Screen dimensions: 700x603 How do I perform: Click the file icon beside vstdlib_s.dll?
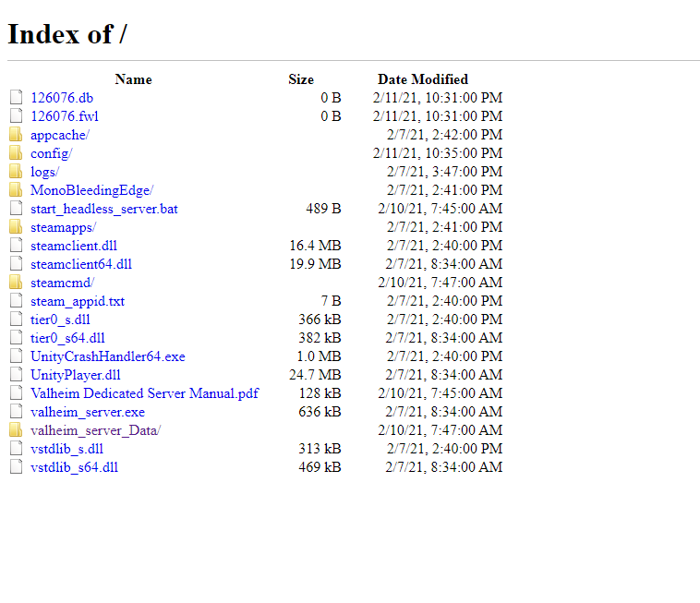[16, 448]
